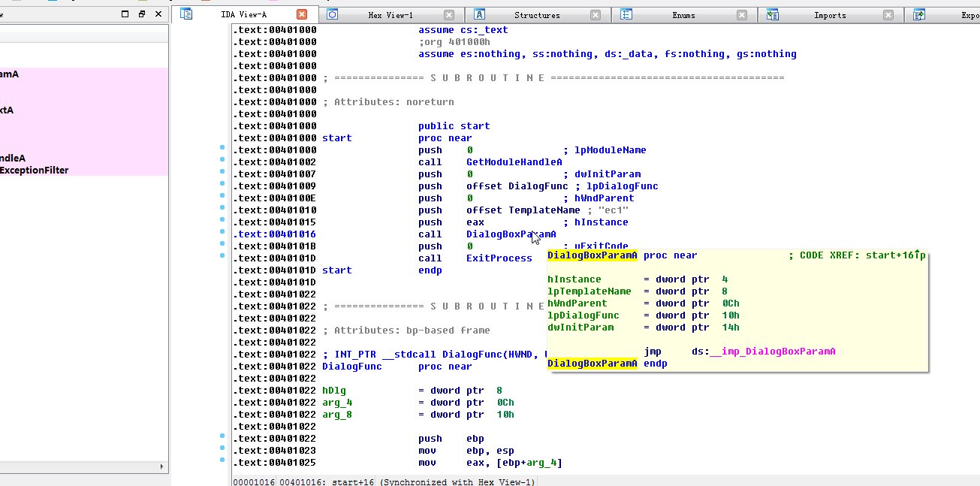Click '[ebp+arg_4]' operand
The width and height of the screenshot is (980, 486).
point(529,463)
